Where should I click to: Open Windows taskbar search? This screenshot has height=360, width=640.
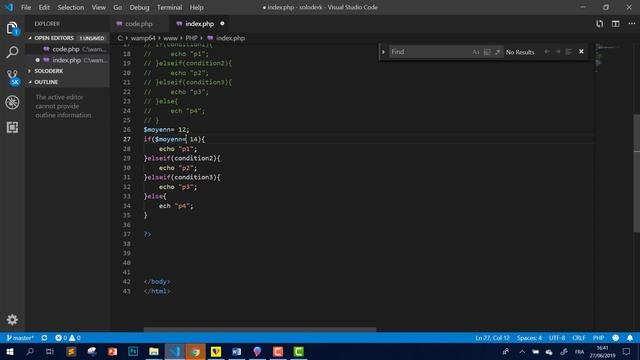[x=30, y=351]
